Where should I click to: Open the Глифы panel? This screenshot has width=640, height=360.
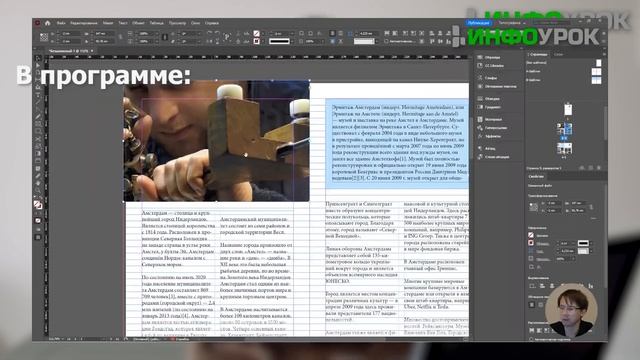click(492, 78)
